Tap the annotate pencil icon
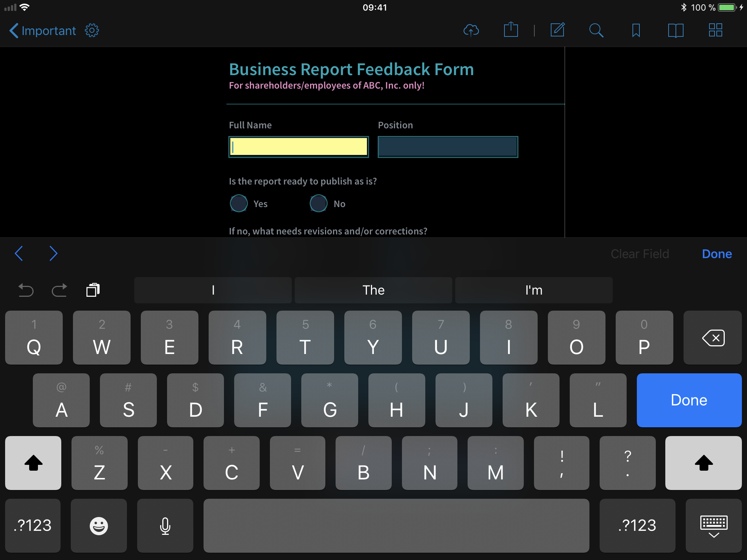 click(x=557, y=30)
